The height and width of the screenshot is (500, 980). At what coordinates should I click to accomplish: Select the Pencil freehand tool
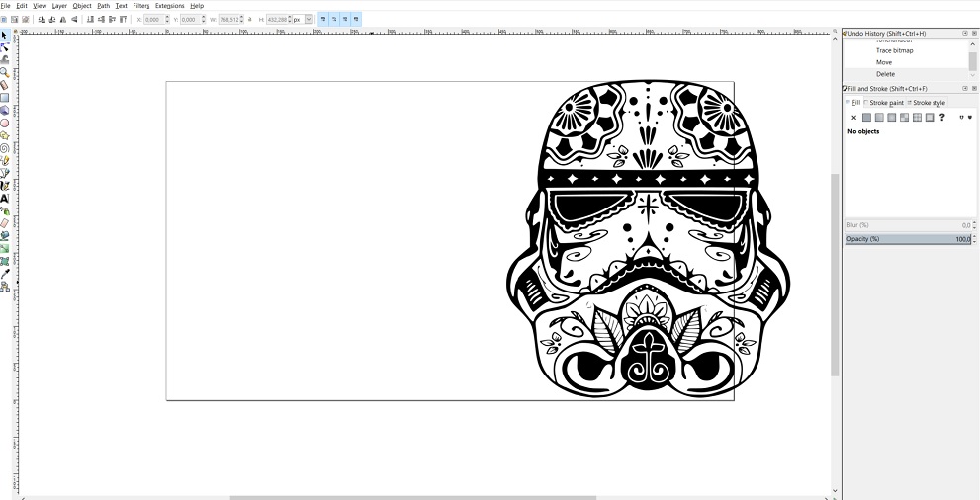coord(4,160)
